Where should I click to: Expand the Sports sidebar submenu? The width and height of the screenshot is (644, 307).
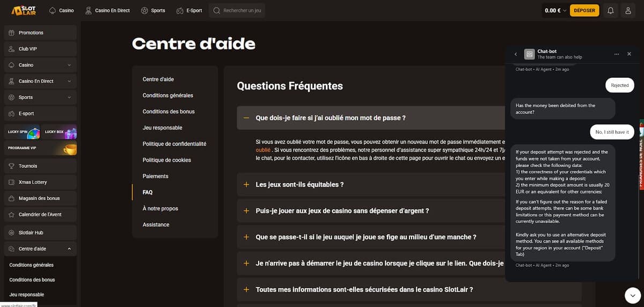click(69, 97)
